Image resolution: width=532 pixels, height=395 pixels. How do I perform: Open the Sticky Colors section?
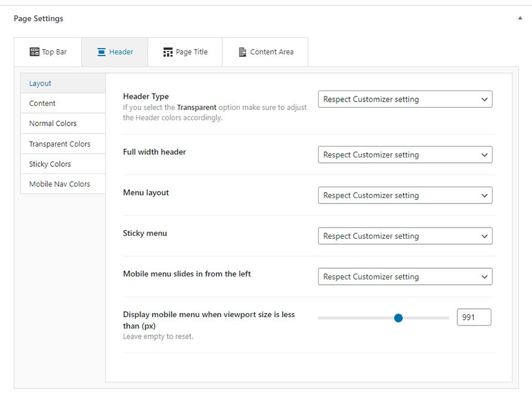click(x=63, y=164)
